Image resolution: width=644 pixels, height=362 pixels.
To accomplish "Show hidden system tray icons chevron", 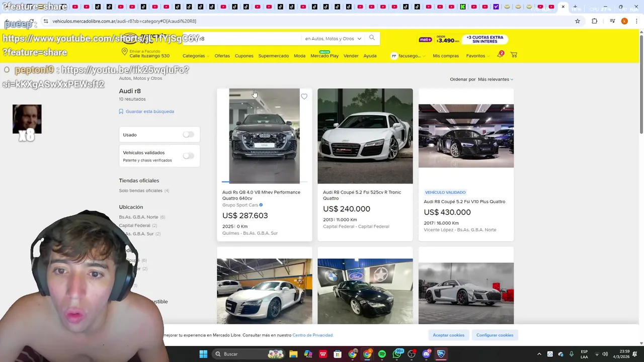I will [539, 354].
